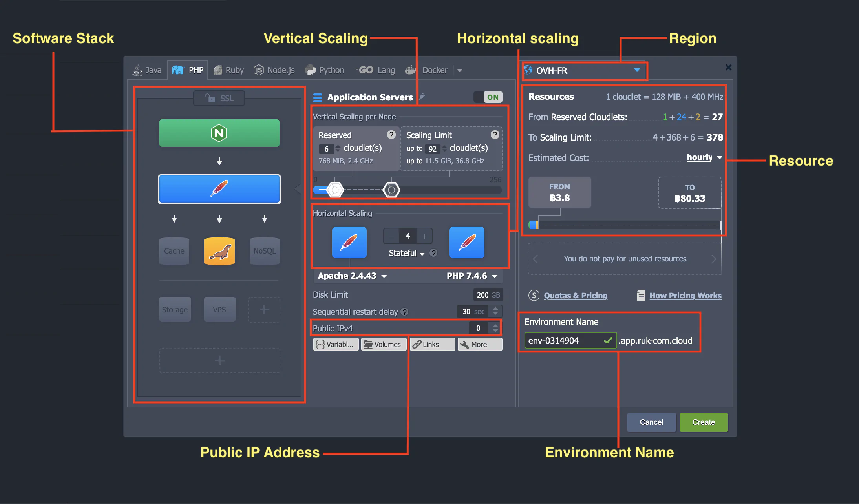859x504 pixels.
Task: Add a NoSQL database node
Action: (265, 251)
